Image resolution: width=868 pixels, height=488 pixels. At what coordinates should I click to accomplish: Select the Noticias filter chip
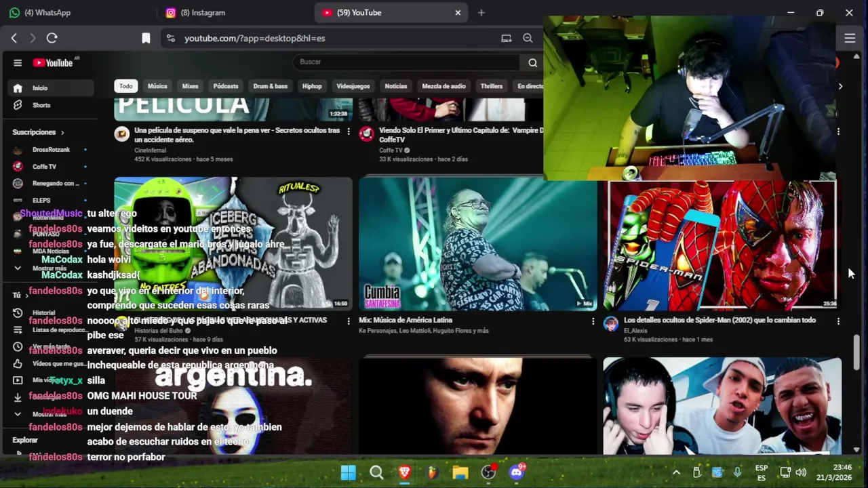pos(396,86)
